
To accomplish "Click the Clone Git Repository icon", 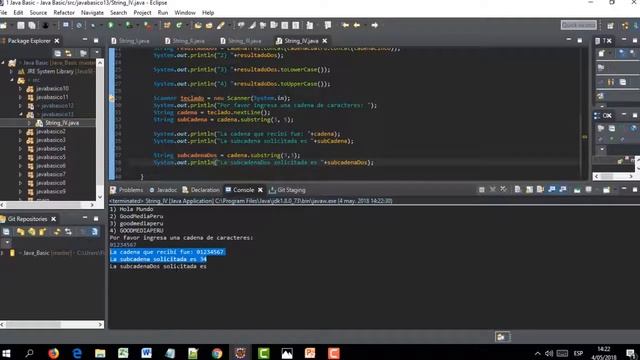I will tap(31, 232).
